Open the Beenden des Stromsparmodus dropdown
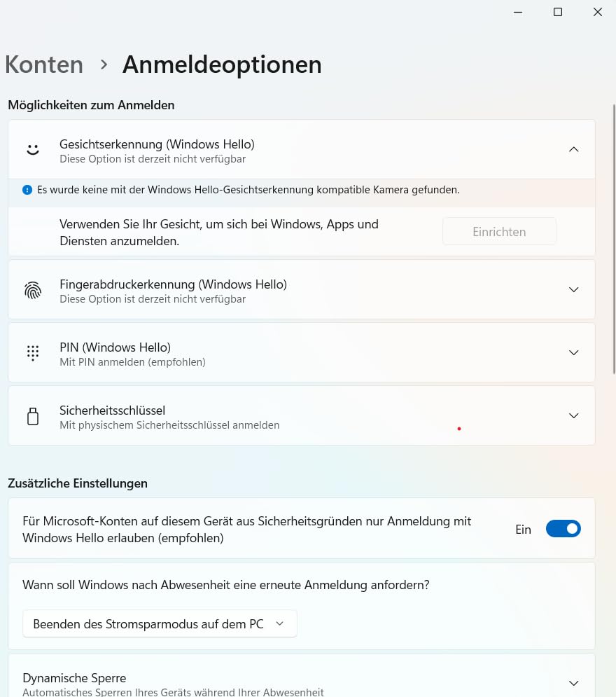 pyautogui.click(x=160, y=623)
